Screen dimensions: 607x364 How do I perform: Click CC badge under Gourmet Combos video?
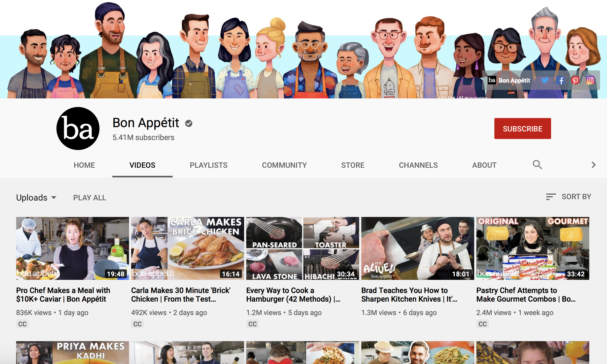[x=483, y=324]
